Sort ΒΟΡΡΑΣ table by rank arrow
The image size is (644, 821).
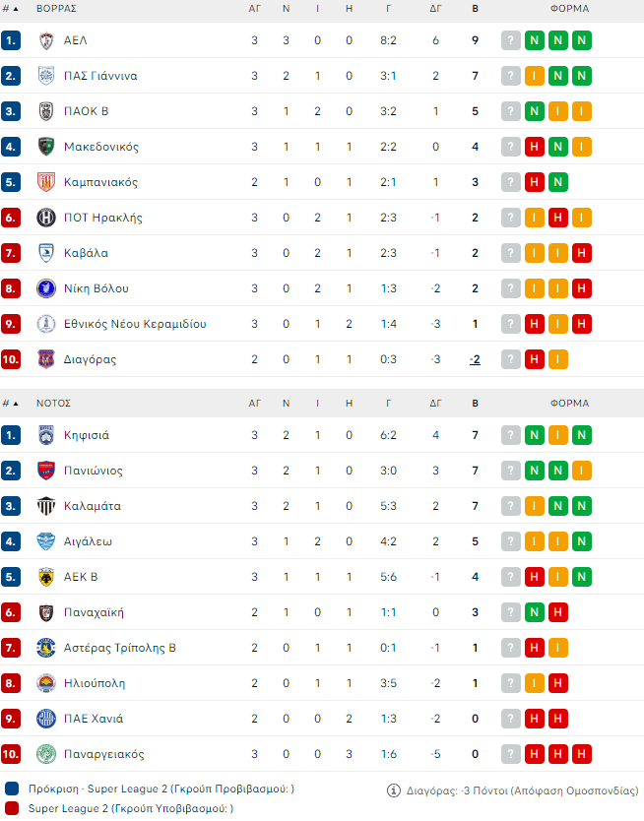[15, 8]
